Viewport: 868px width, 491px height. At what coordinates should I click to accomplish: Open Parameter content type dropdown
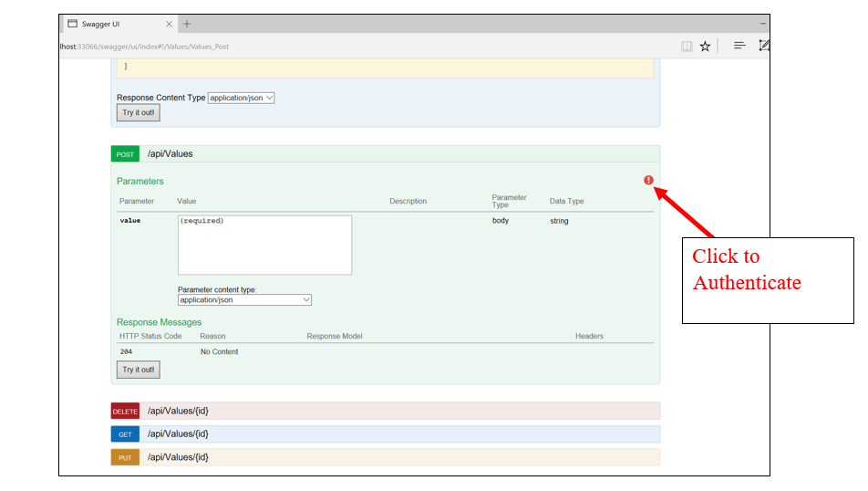[x=244, y=300]
